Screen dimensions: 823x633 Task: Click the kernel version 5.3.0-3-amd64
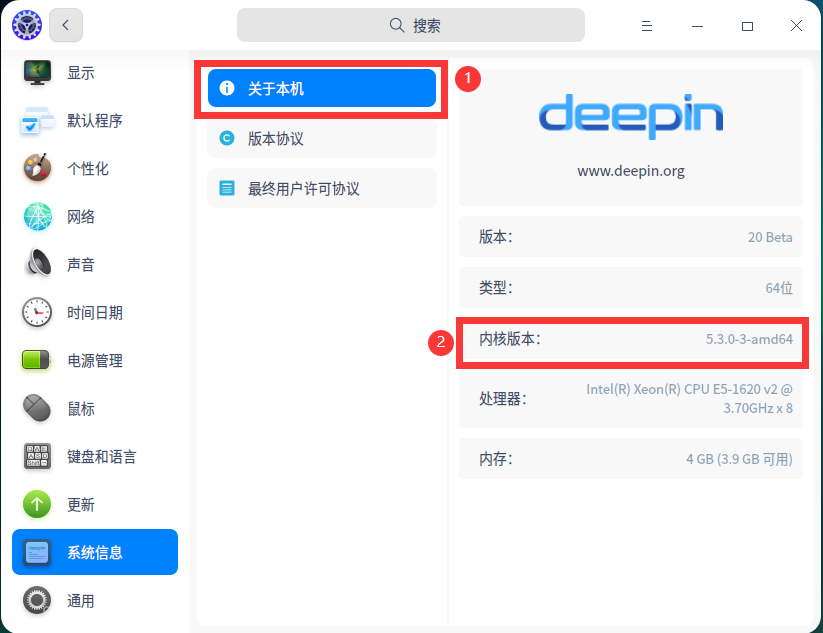click(749, 339)
